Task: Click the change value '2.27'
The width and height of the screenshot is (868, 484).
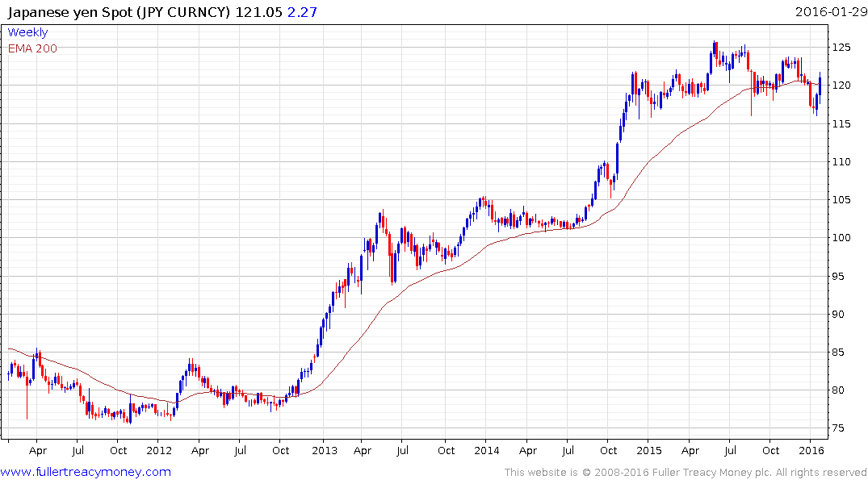Action: (x=302, y=12)
